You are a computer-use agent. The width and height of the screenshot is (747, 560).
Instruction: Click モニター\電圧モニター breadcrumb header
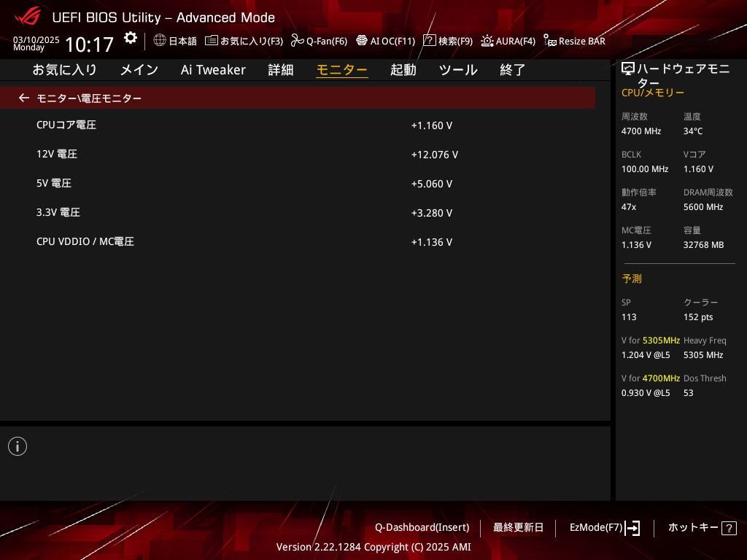[298, 98]
